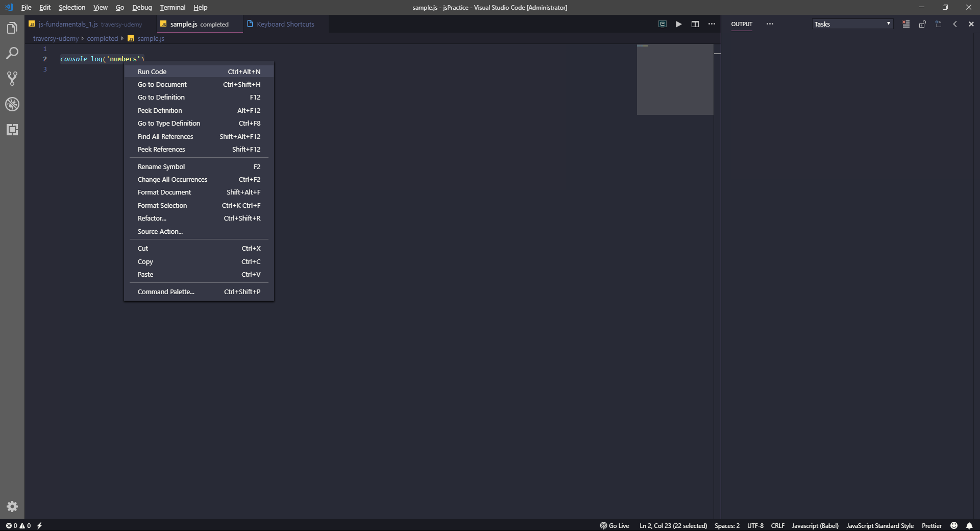This screenshot has width=980, height=531.
Task: Choose Find All References
Action: click(199, 136)
